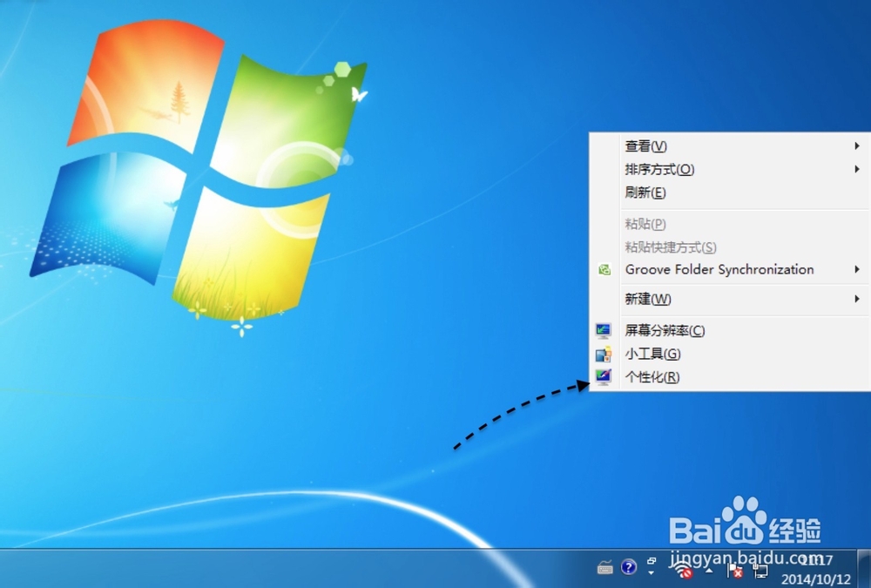
Task: Click the wired network monitor tray icon
Action: tap(760, 571)
